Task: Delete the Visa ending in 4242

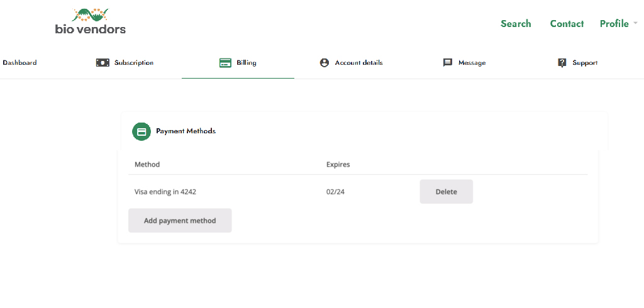Action: tap(446, 191)
